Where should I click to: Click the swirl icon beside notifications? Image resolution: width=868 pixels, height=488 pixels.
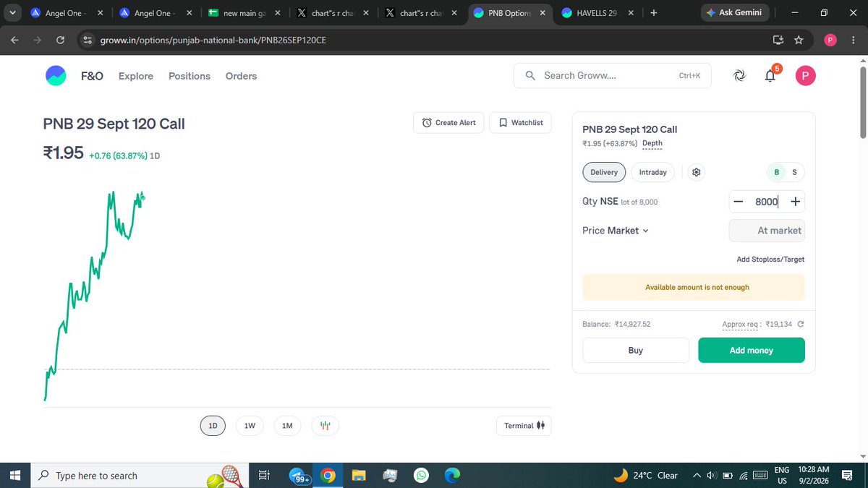tap(739, 76)
